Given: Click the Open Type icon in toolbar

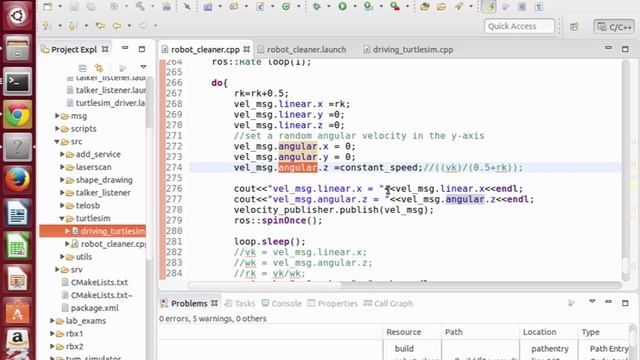Looking at the screenshot, I should [424, 6].
